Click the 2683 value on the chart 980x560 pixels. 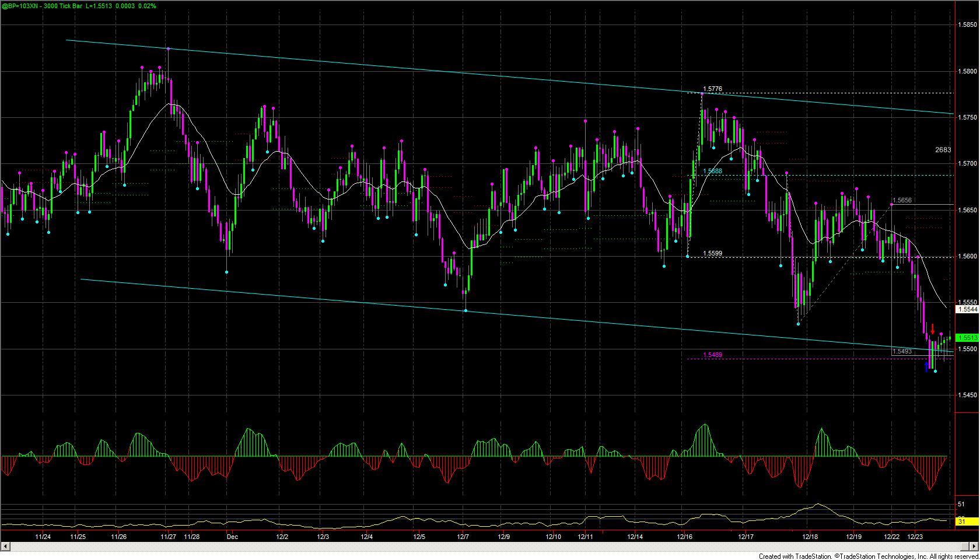(943, 150)
